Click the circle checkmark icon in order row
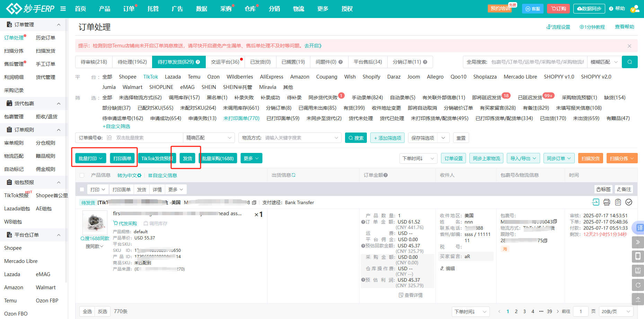Viewport: 644px width, 319px height. click(629, 202)
